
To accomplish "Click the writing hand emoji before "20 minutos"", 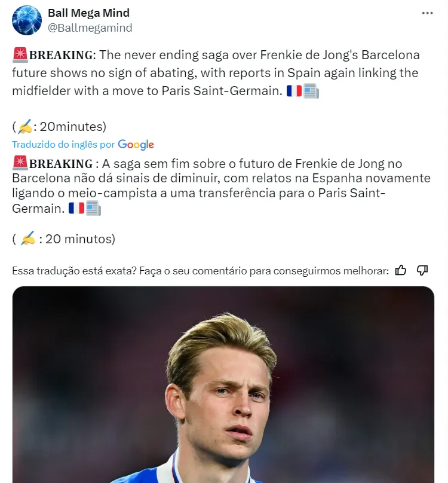I will click(27, 239).
